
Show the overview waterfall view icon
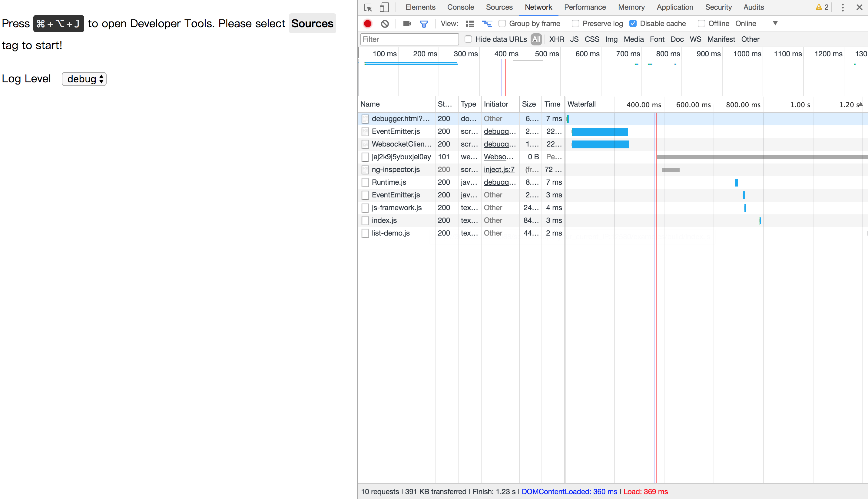click(487, 24)
